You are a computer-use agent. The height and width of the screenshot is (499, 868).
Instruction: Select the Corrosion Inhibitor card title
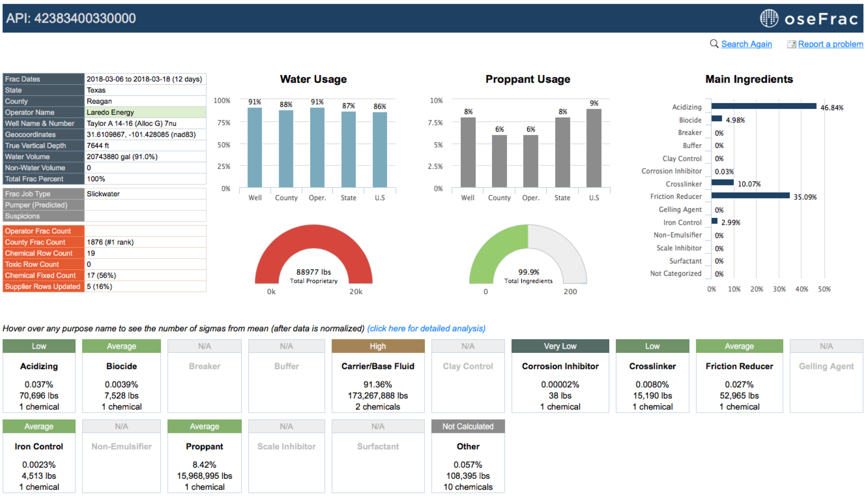(560, 366)
